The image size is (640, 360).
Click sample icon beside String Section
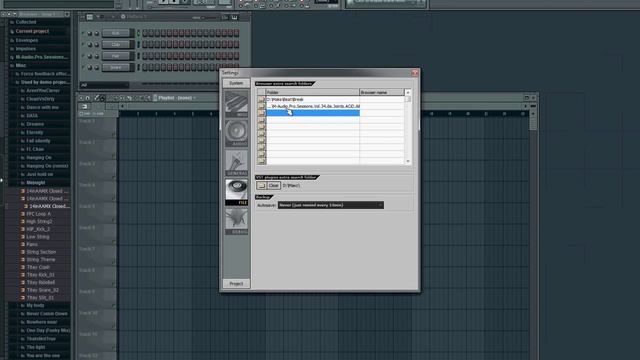[23, 252]
